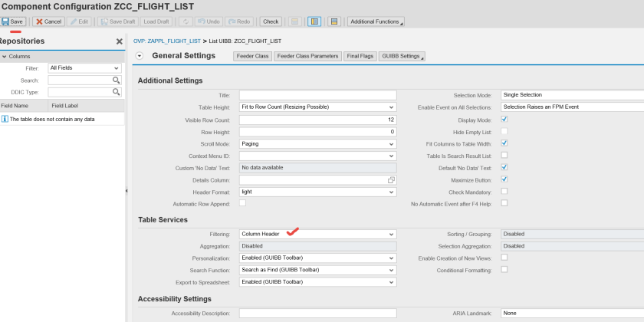Click the Cancel button with red X
644x322 pixels.
pos(48,21)
